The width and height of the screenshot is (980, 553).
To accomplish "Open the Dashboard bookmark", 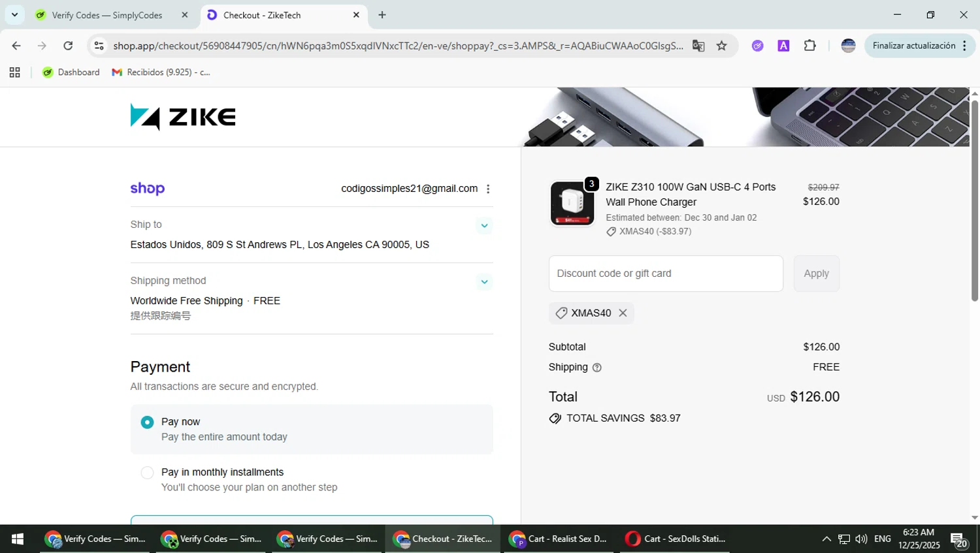I will coord(71,72).
